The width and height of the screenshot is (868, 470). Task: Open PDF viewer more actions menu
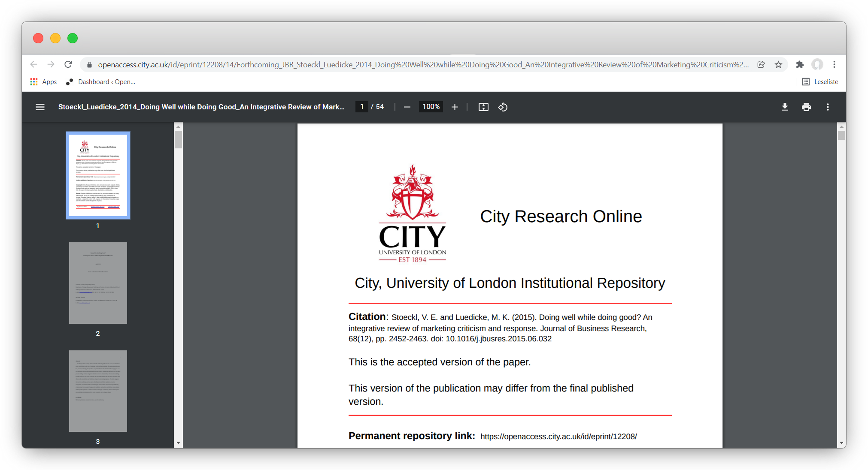pyautogui.click(x=828, y=107)
